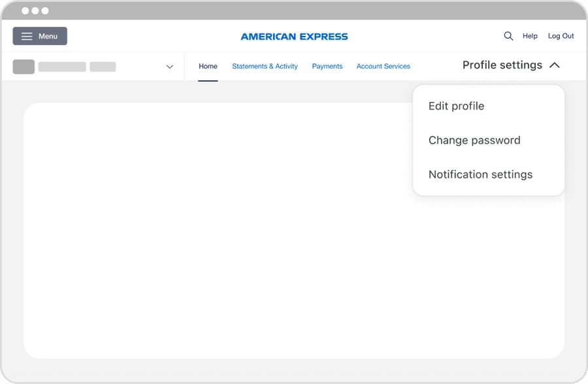Go to the Payments tab
The height and width of the screenshot is (384, 588).
[327, 66]
